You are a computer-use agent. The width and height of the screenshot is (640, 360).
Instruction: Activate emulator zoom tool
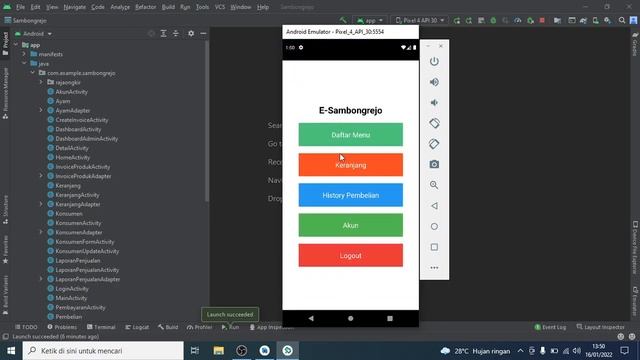434,185
